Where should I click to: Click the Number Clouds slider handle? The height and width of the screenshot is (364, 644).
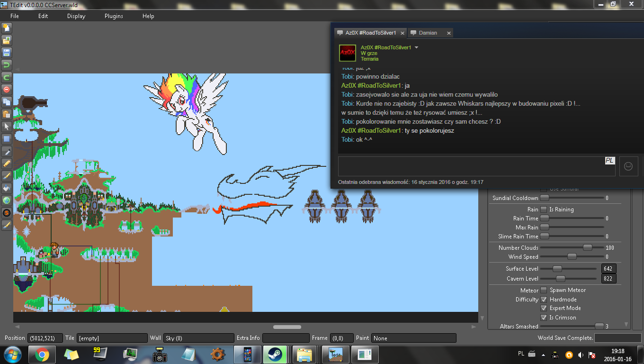588,247
